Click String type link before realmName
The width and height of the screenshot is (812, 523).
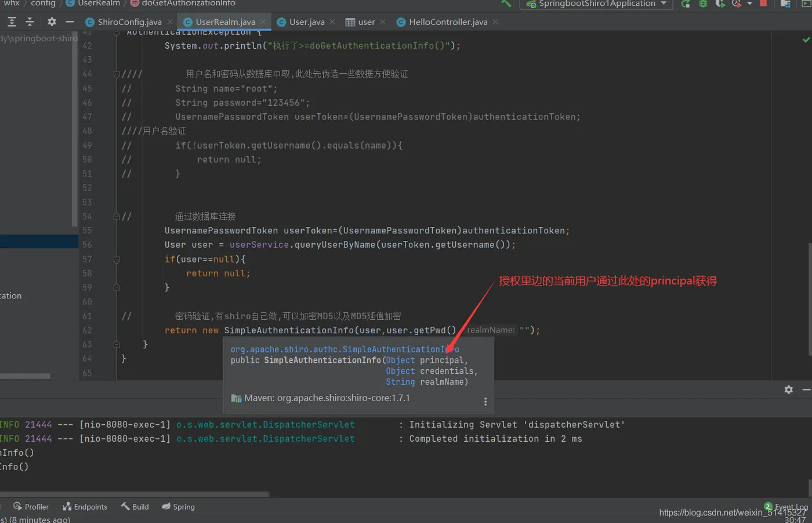[x=400, y=382]
